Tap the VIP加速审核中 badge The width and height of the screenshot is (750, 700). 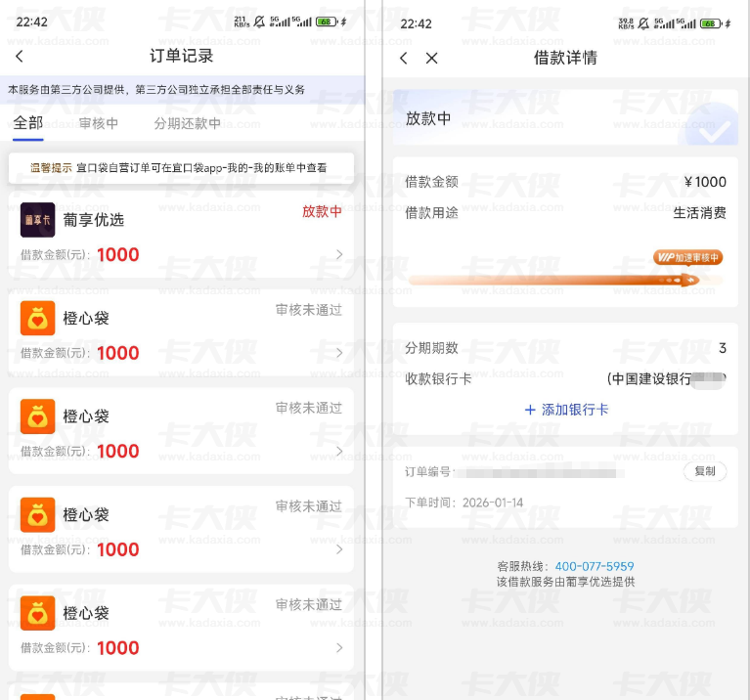tap(687, 258)
